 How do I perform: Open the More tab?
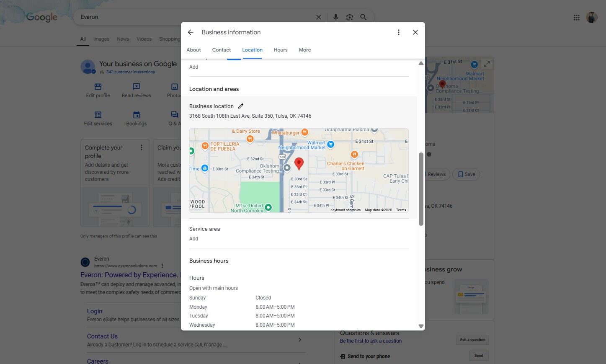tap(304, 50)
